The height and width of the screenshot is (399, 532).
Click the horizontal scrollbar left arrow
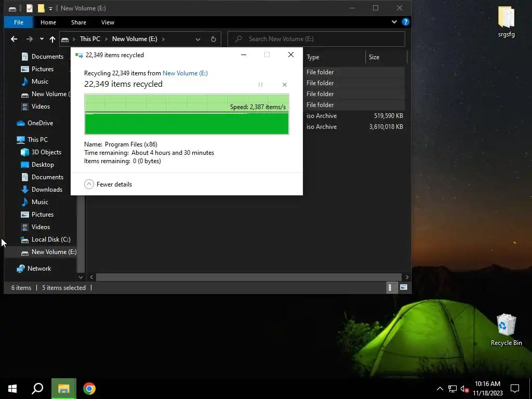click(91, 277)
